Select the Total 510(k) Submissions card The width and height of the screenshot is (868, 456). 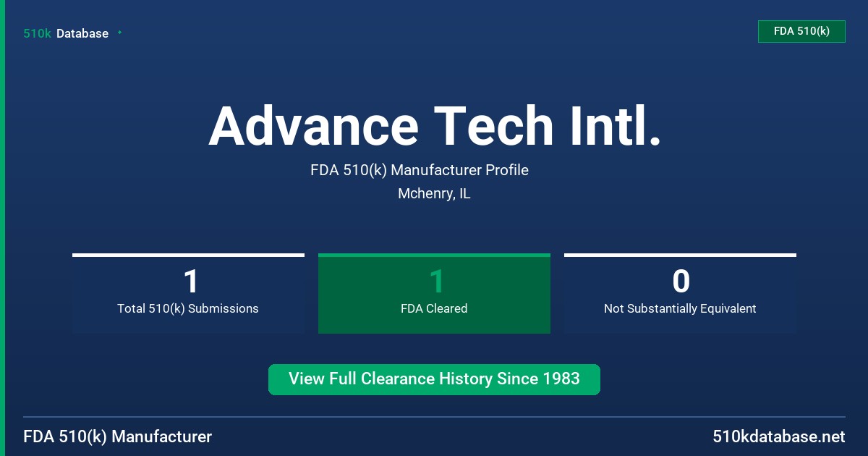tap(188, 293)
